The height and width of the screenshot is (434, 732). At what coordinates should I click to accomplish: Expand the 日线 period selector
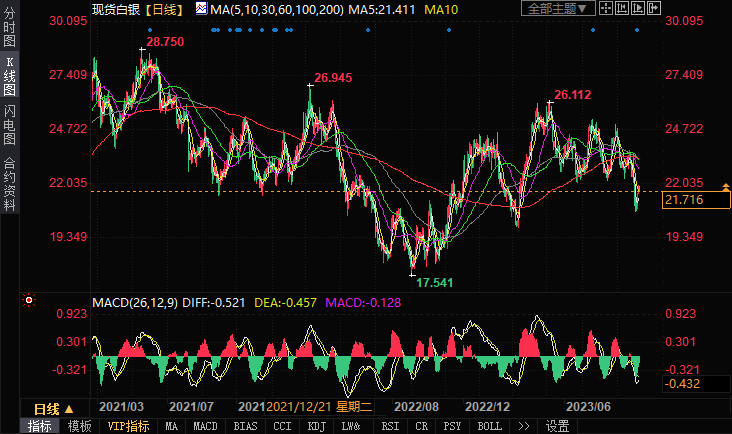(x=54, y=409)
